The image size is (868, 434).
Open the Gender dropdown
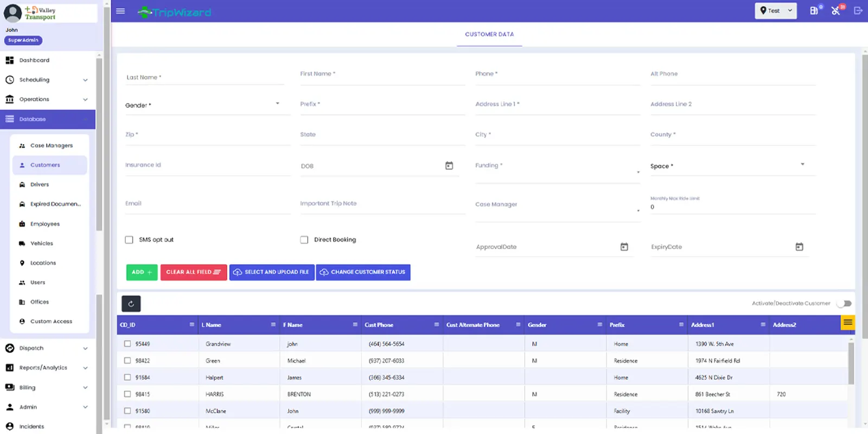click(x=202, y=105)
